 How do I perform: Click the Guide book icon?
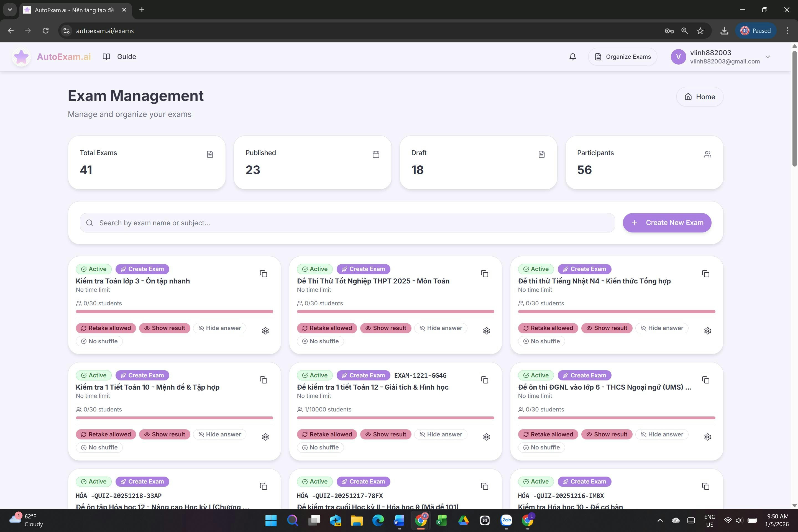coord(106,56)
